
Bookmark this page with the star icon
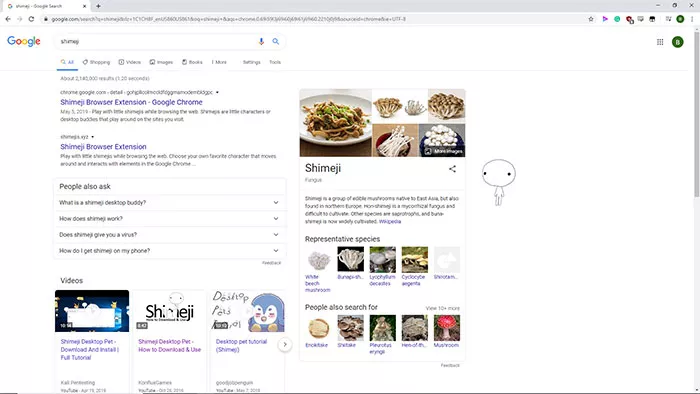coord(591,19)
